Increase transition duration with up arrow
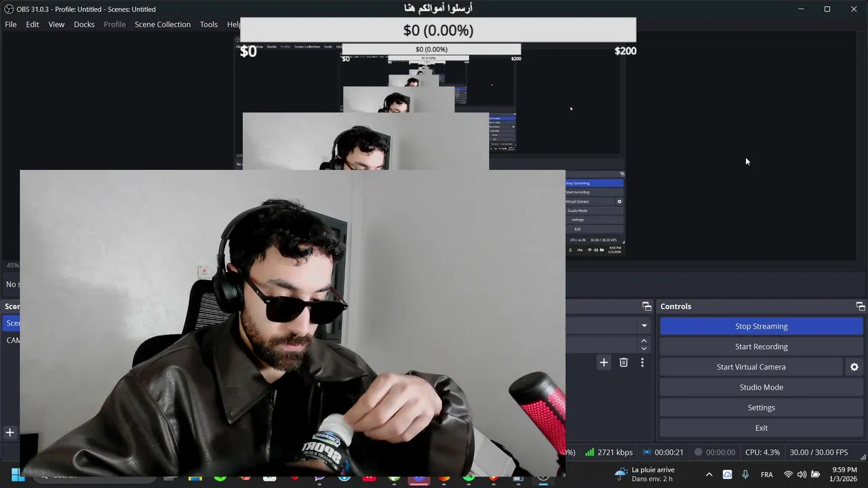The height and width of the screenshot is (488, 868). [644, 341]
